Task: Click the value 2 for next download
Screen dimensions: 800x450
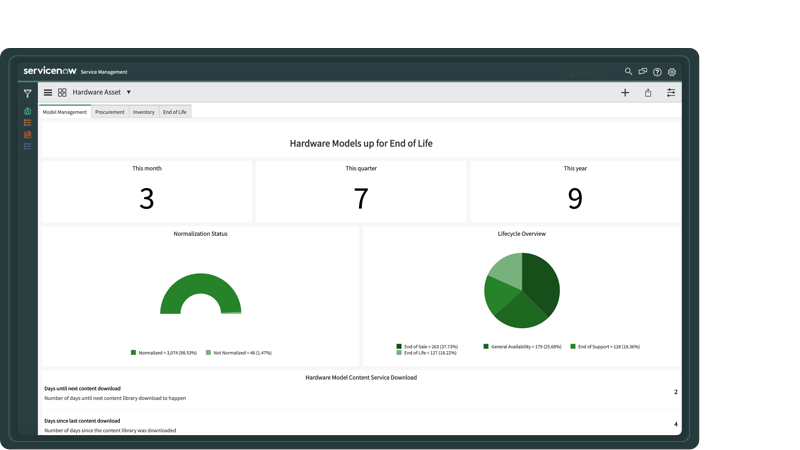Action: click(x=676, y=392)
